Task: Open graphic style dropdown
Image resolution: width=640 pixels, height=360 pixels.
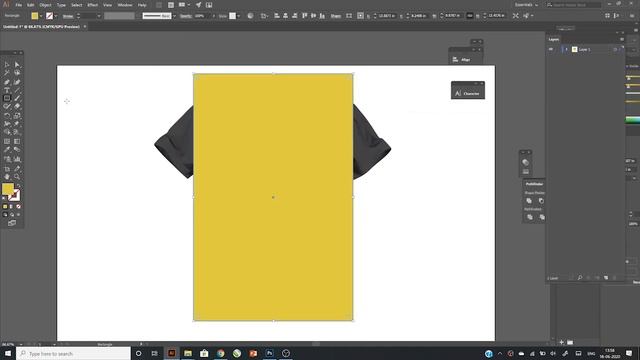Action: coord(238,16)
